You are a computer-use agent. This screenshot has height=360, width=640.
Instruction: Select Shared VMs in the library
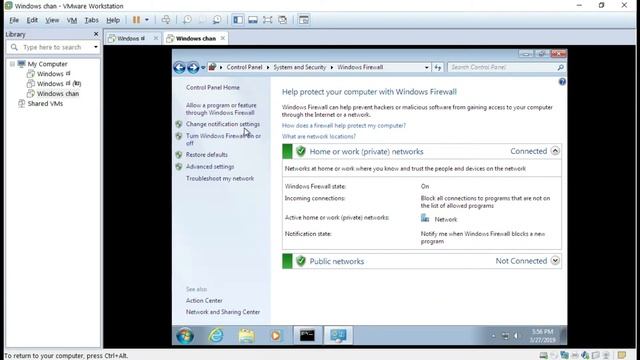click(45, 104)
